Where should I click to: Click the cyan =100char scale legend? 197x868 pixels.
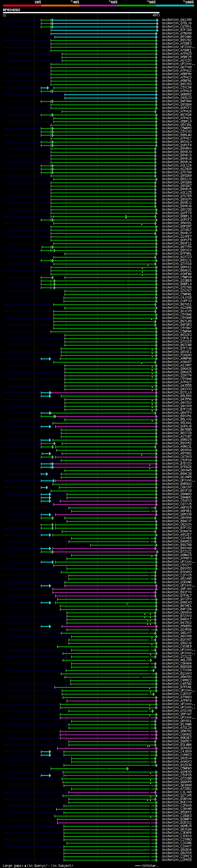pyautogui.click(x=147, y=865)
